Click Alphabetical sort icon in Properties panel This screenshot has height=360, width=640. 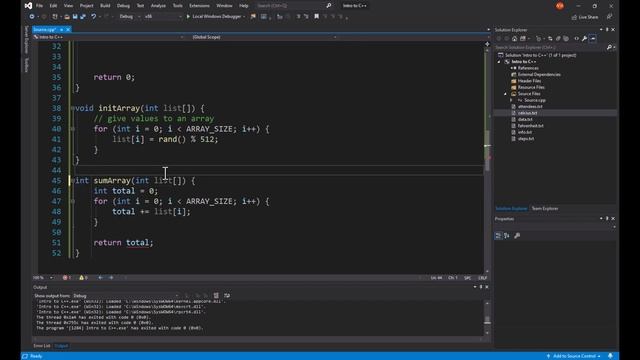[507, 236]
